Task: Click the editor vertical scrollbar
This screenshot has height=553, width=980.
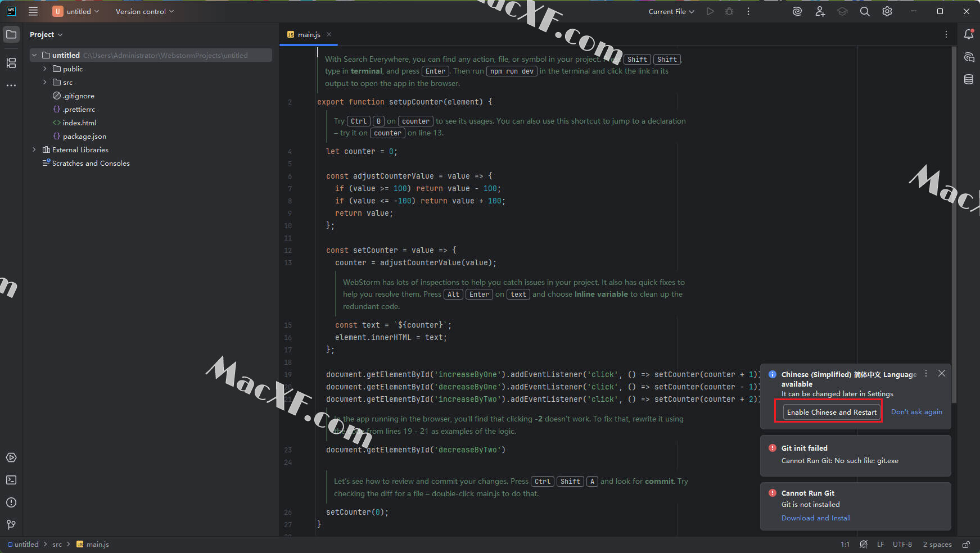Action: [x=954, y=225]
